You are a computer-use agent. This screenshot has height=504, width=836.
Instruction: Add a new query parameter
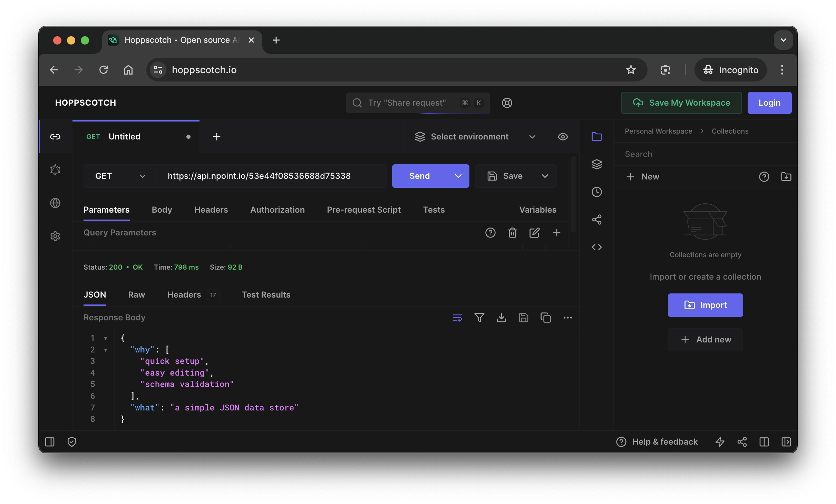tap(557, 233)
